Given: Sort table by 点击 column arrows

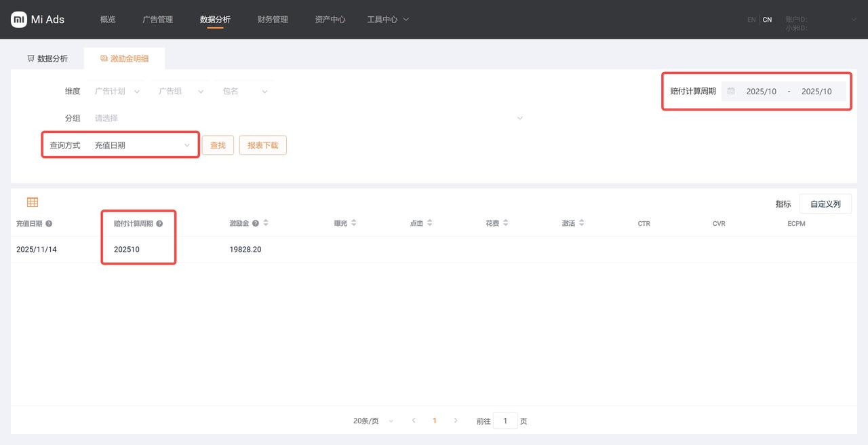Looking at the screenshot, I should tap(430, 223).
